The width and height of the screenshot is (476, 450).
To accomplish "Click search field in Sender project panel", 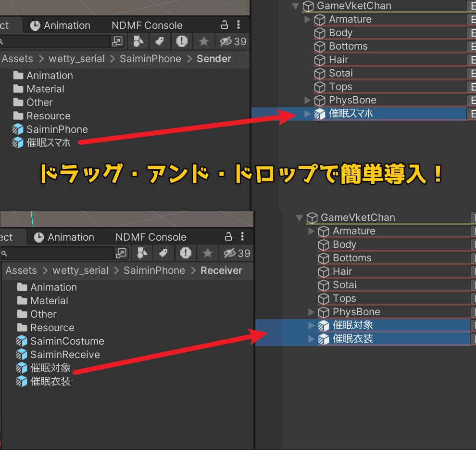I will click(55, 41).
